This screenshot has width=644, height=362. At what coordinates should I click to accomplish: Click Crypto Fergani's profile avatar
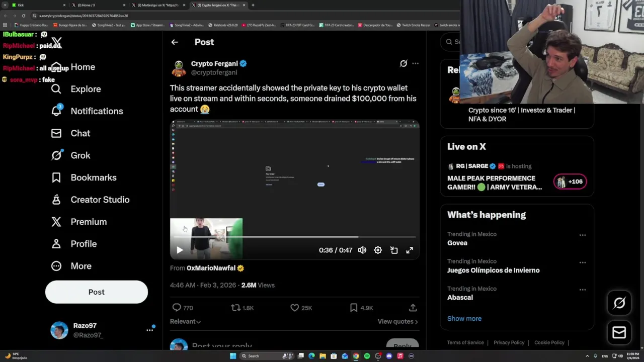[179, 68]
